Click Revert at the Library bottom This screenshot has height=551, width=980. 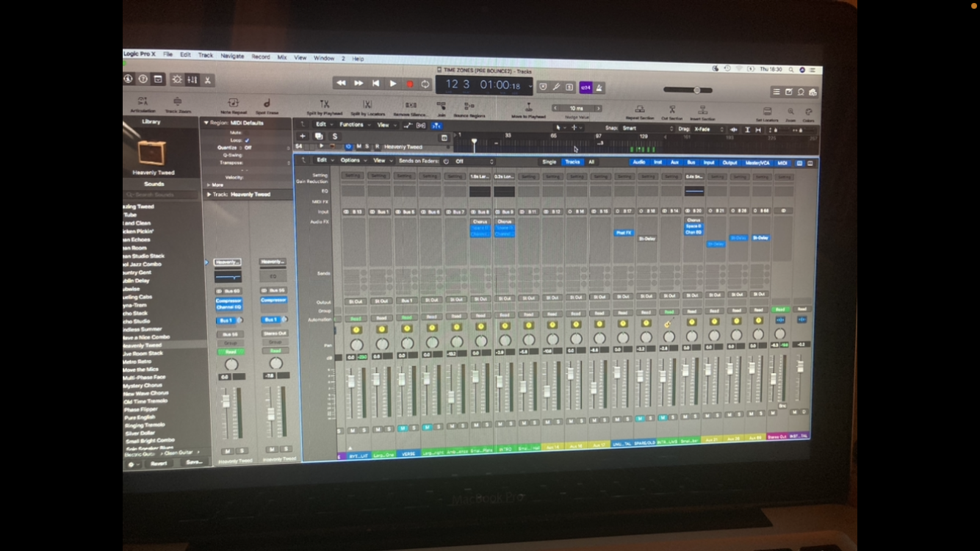pyautogui.click(x=159, y=464)
